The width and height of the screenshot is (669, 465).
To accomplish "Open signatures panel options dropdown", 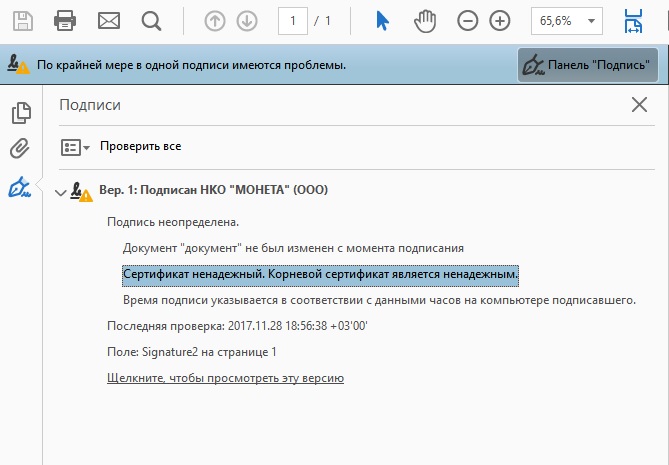I will (x=76, y=147).
